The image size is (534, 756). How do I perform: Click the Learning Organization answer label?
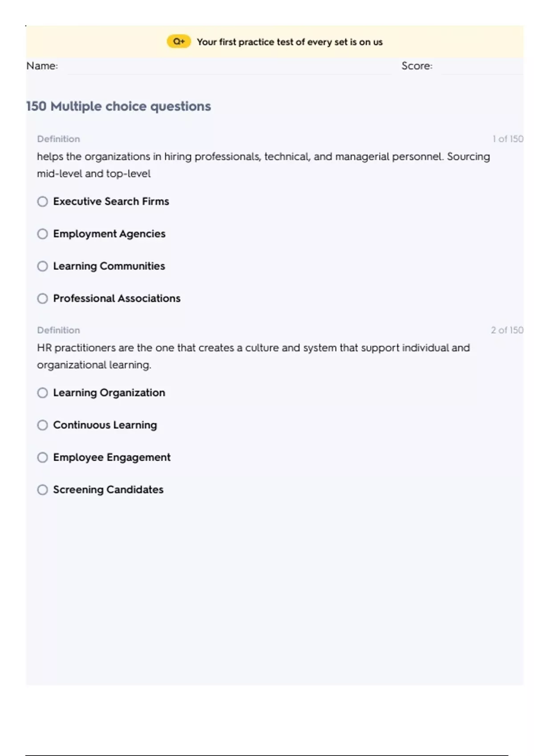tap(109, 393)
